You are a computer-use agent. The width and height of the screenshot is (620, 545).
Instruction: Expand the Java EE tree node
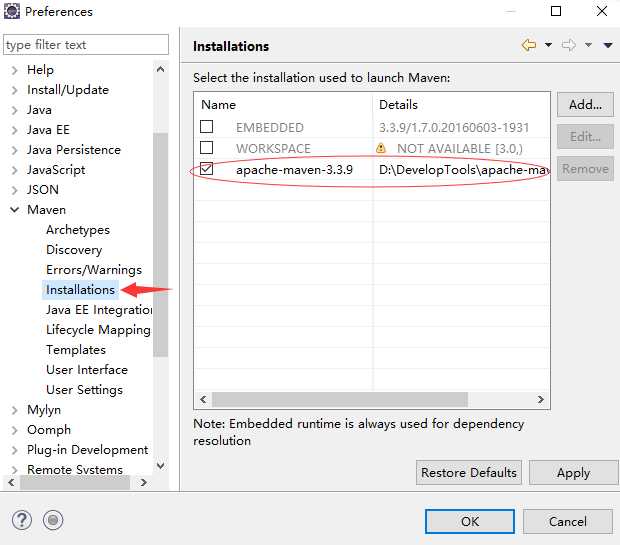[14, 130]
